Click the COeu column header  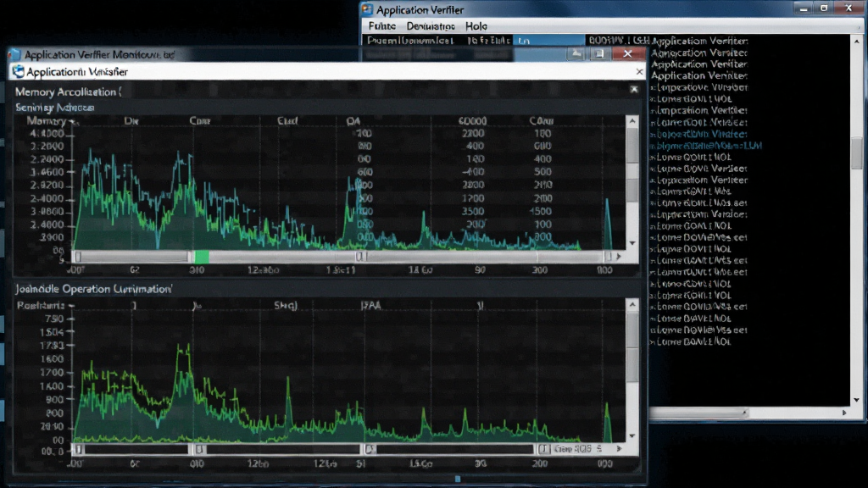point(541,120)
